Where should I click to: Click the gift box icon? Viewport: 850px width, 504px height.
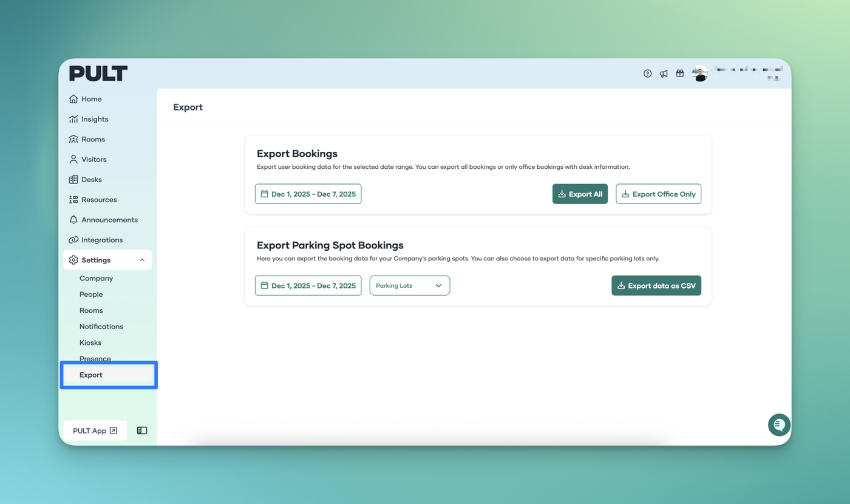click(680, 73)
